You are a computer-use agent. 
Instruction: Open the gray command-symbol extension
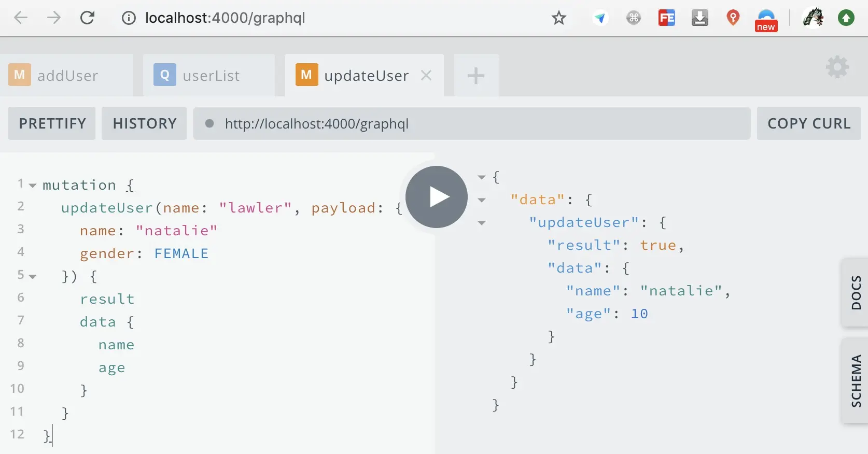coord(634,18)
